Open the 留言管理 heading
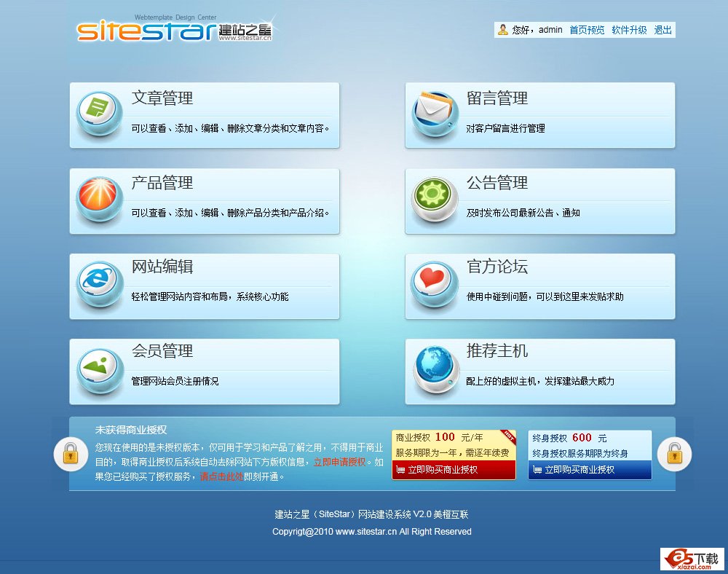728x574 pixels. coord(497,98)
